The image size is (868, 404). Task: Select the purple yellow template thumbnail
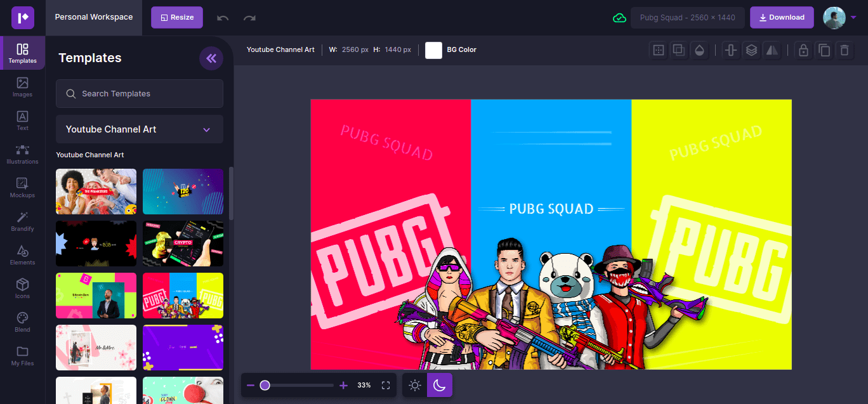(x=183, y=348)
